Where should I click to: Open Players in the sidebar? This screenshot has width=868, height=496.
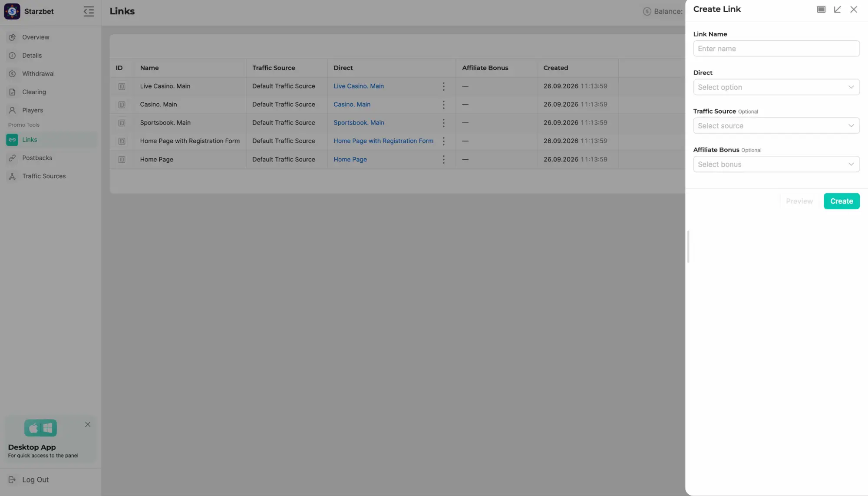pos(50,110)
